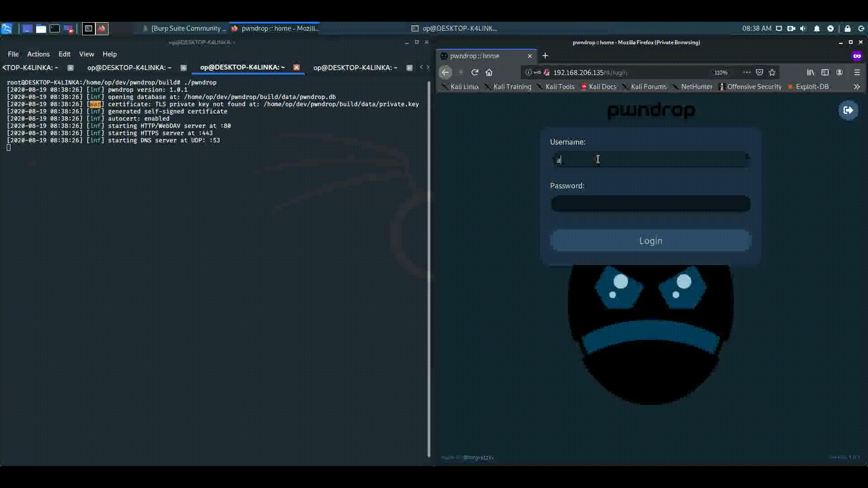Click the Firefox private browsing icon
868x488 pixels.
click(857, 56)
